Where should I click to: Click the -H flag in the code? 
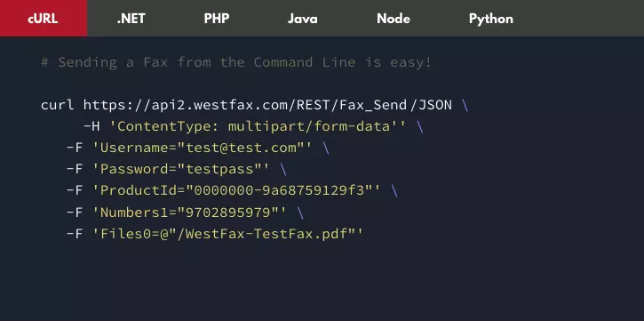point(91,126)
